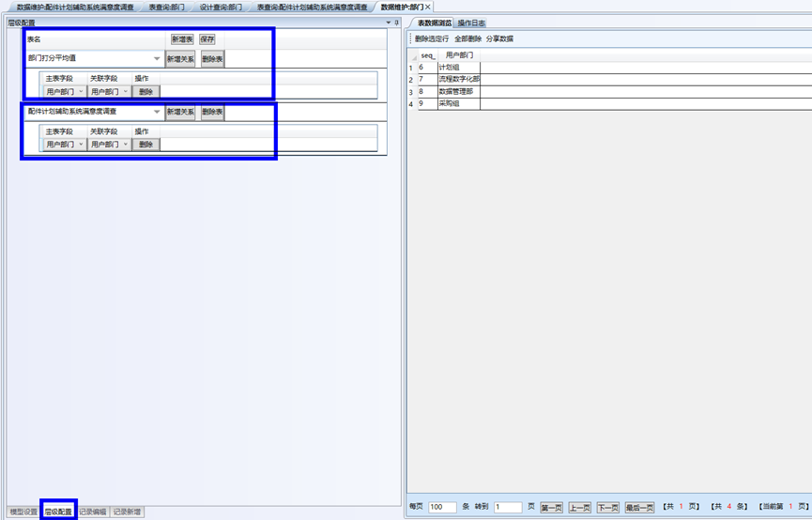Select the 层级配置 bottom tab
The image size is (812, 520).
pyautogui.click(x=58, y=512)
